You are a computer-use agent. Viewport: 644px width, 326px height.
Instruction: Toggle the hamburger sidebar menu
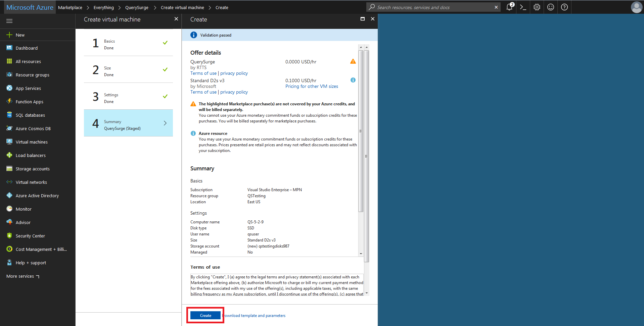pyautogui.click(x=9, y=21)
